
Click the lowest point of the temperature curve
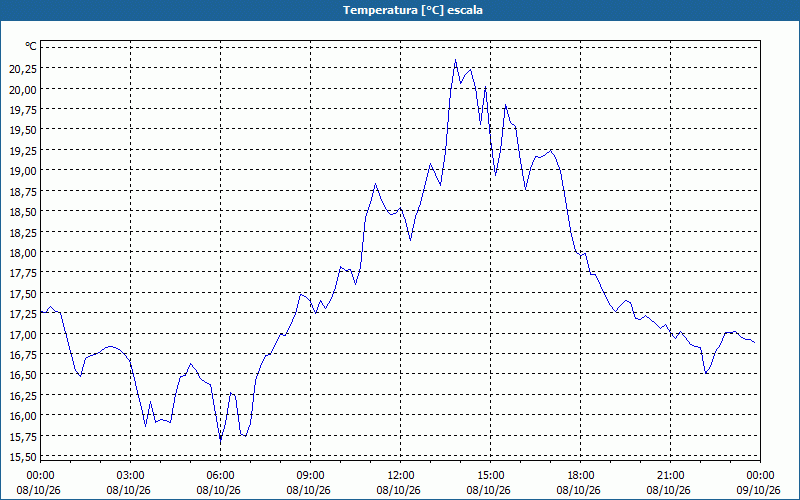coord(220,440)
